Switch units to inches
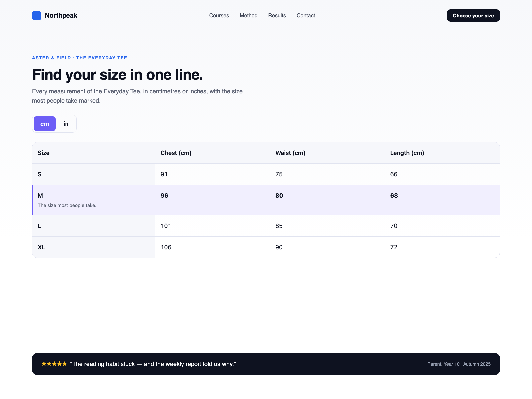Viewport: 532px width, 399px height. point(66,124)
